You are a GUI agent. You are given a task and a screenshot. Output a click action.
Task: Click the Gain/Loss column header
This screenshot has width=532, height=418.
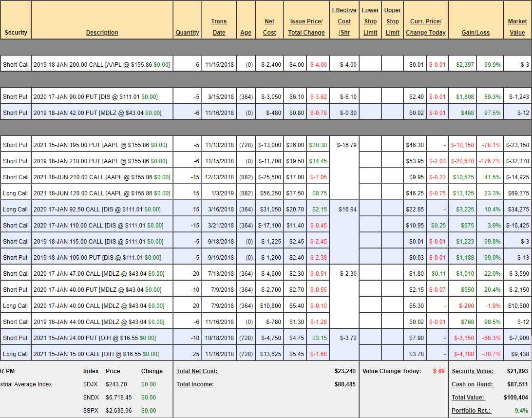click(475, 33)
